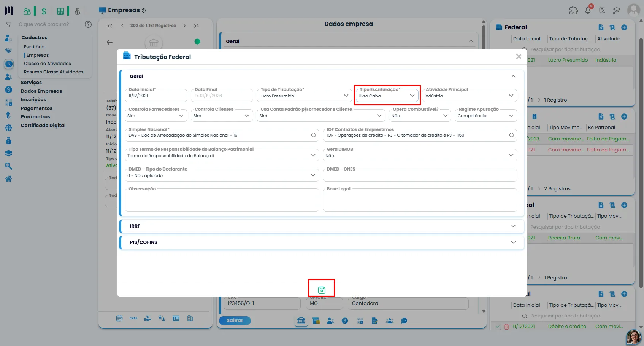
Task: Select the bank building icon in bottom toolbar
Action: pos(301,320)
